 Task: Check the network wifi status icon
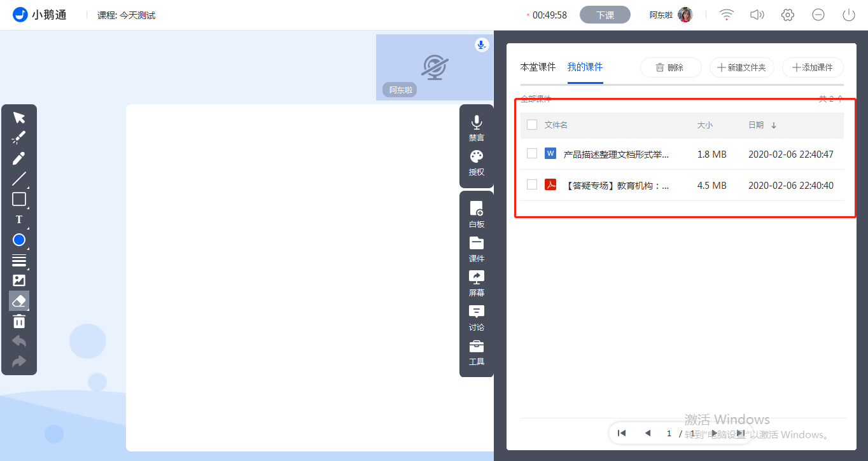726,15
